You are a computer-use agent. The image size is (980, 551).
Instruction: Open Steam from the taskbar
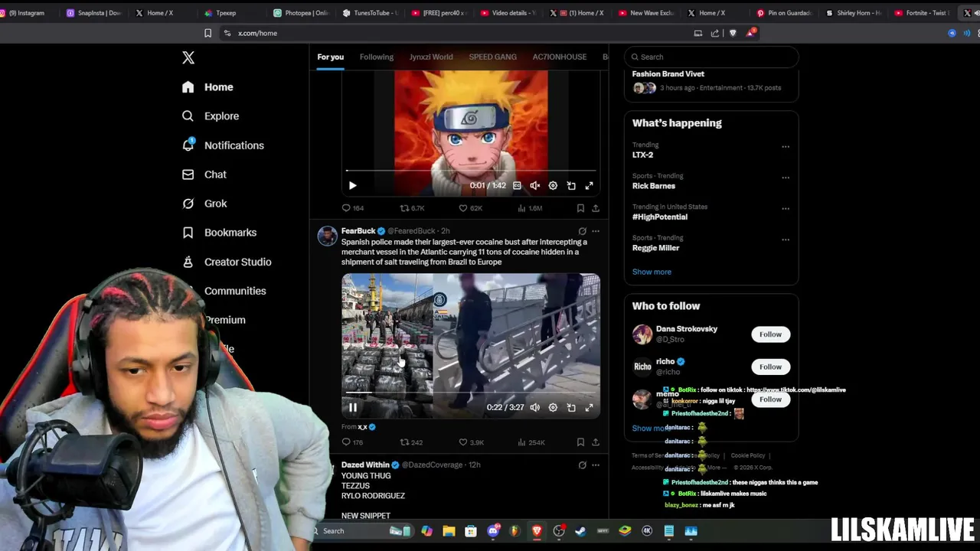click(x=580, y=531)
